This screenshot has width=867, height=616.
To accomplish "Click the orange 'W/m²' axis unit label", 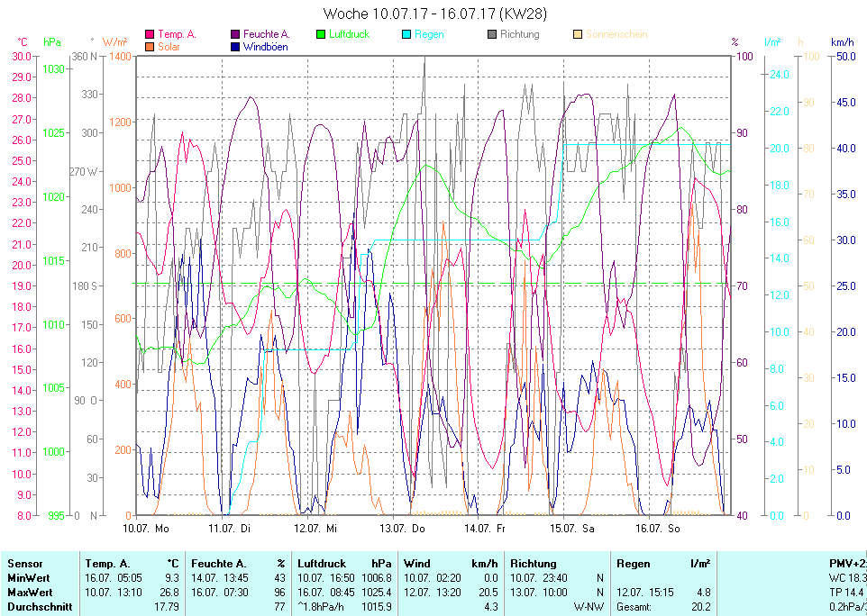I will 115,42.
